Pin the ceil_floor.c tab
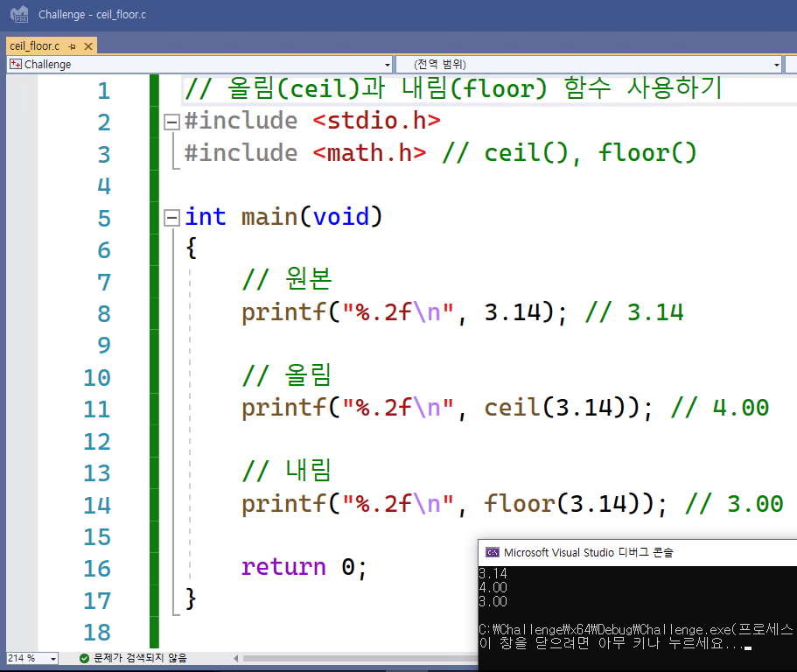This screenshot has width=797, height=672. pyautogui.click(x=72, y=45)
